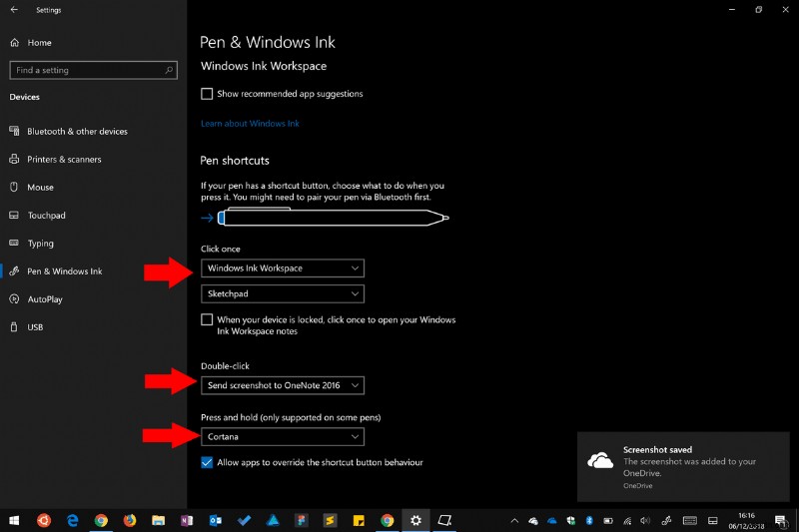799x532 pixels.
Task: Uncheck Allow apps to override shortcut button
Action: pyautogui.click(x=207, y=462)
